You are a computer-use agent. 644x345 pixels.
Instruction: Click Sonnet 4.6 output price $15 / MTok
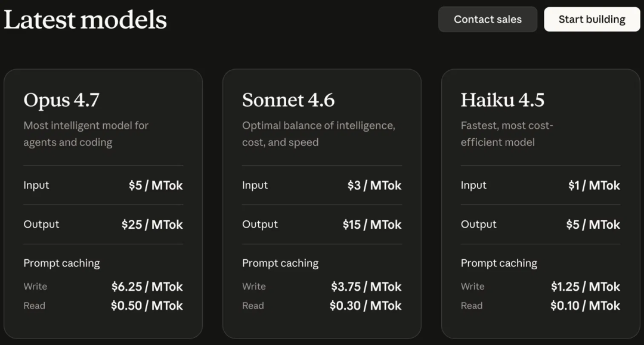coord(372,225)
